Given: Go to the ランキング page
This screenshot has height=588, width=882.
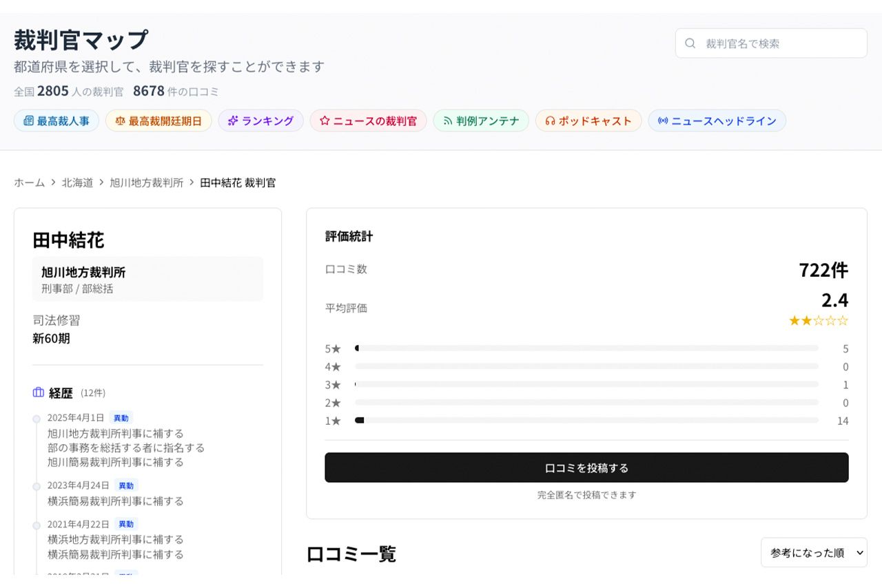Looking at the screenshot, I should pos(261,120).
